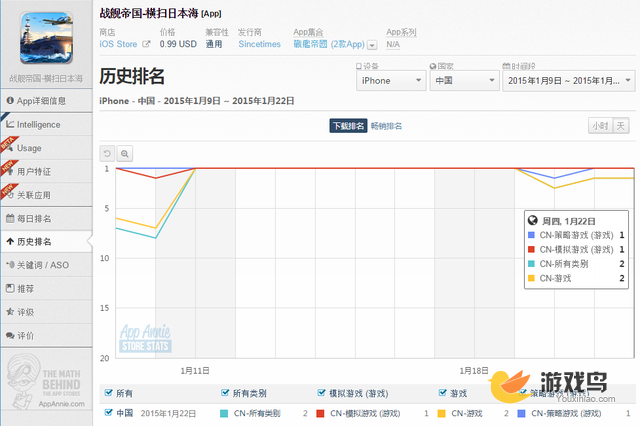Open the date range dropdown
640x426 pixels.
click(567, 80)
